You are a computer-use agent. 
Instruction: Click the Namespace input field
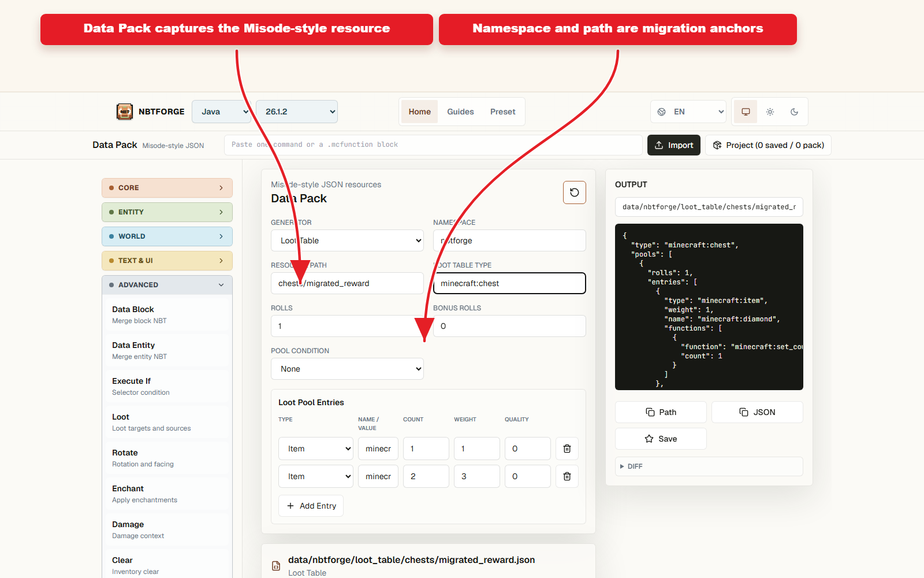pos(509,240)
